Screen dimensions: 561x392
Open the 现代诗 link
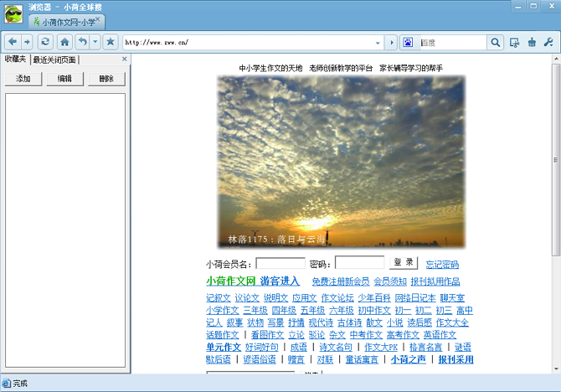(x=321, y=322)
